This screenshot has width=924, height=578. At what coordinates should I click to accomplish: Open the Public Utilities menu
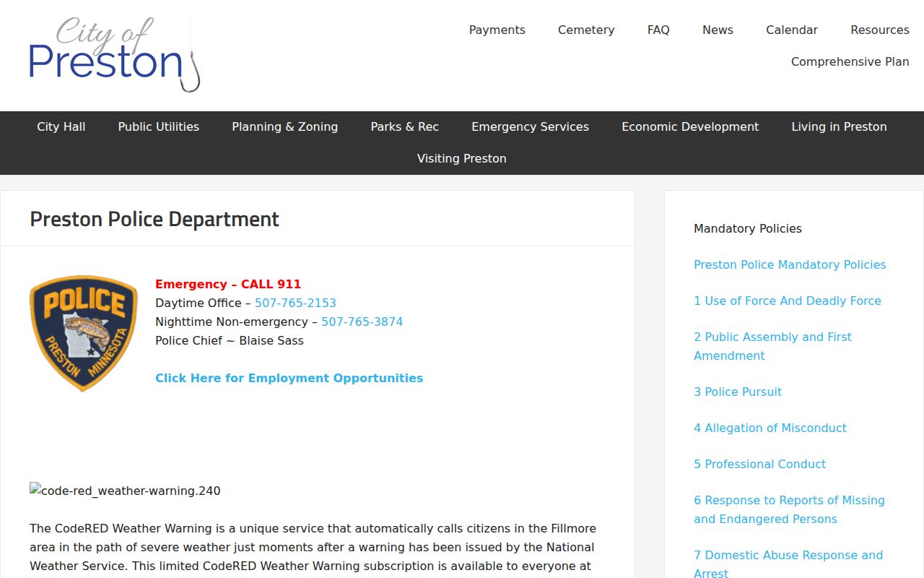tap(159, 126)
